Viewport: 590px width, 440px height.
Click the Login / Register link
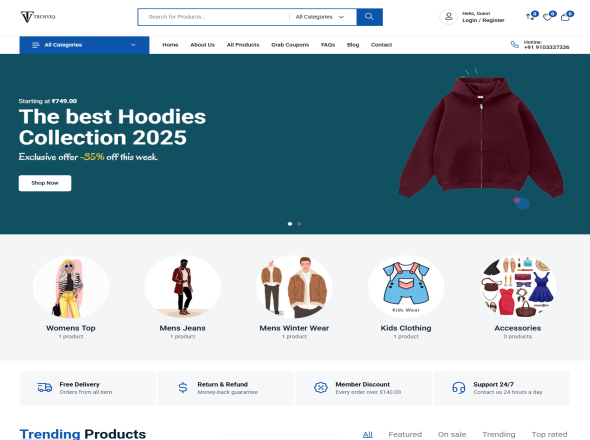pos(483,20)
